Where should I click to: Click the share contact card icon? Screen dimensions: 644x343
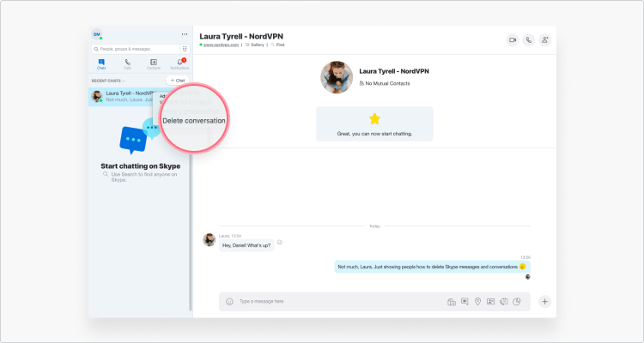tap(490, 302)
